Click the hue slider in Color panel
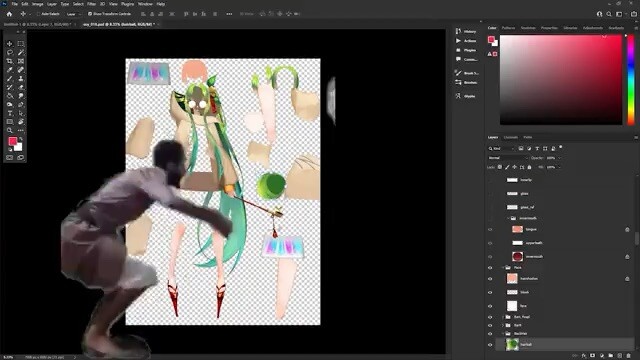Image resolution: width=640 pixels, height=360 pixels. 631,80
